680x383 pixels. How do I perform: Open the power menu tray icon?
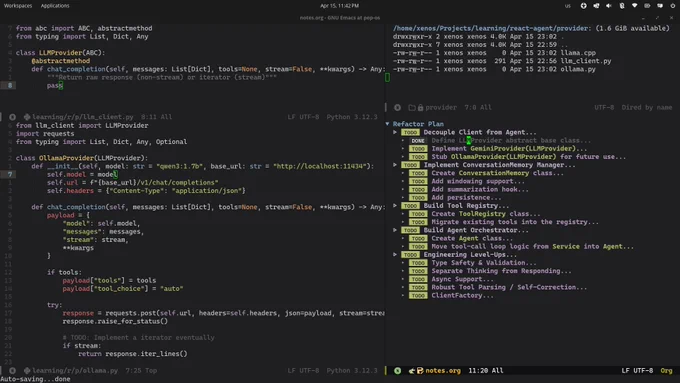673,6
